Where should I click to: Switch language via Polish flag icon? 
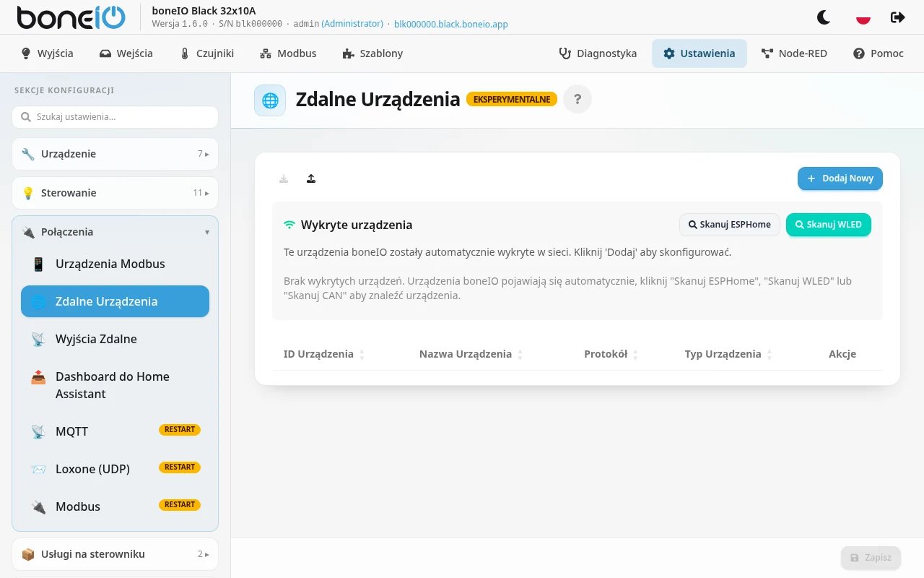click(863, 17)
